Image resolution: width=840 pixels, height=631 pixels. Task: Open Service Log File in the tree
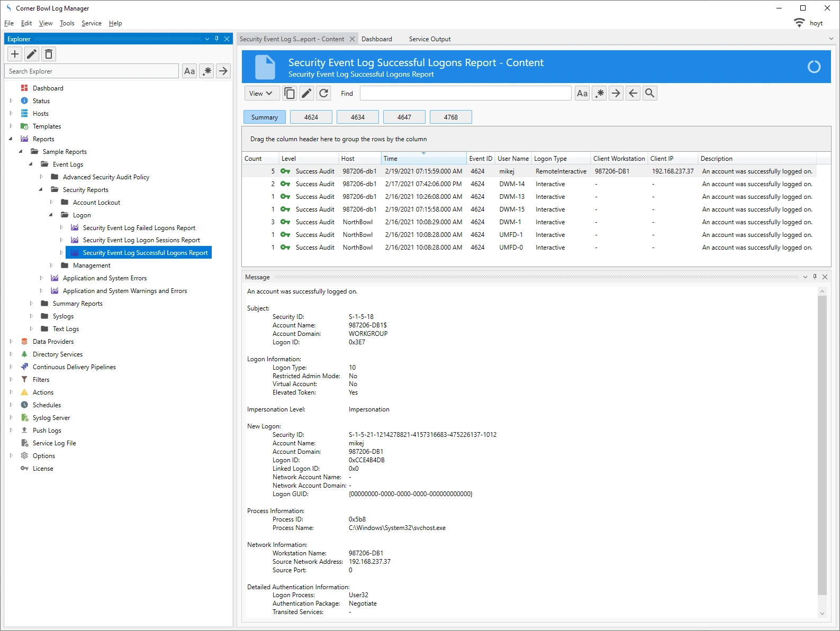[x=54, y=443]
